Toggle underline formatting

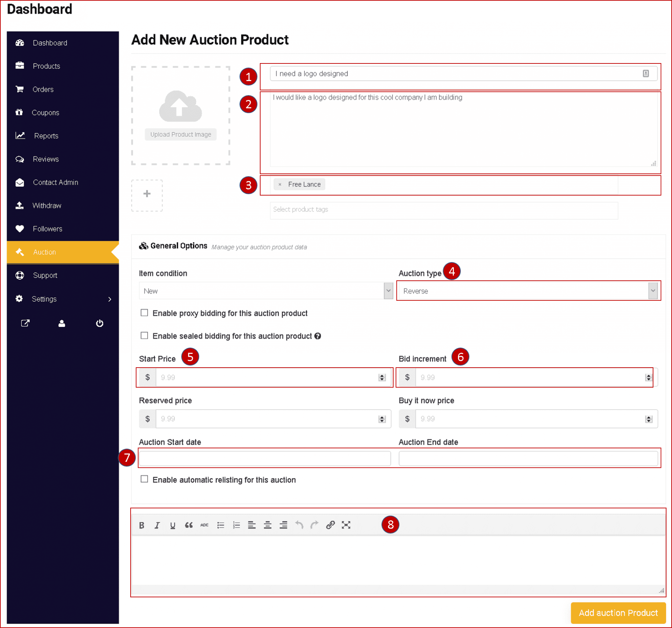pos(173,525)
